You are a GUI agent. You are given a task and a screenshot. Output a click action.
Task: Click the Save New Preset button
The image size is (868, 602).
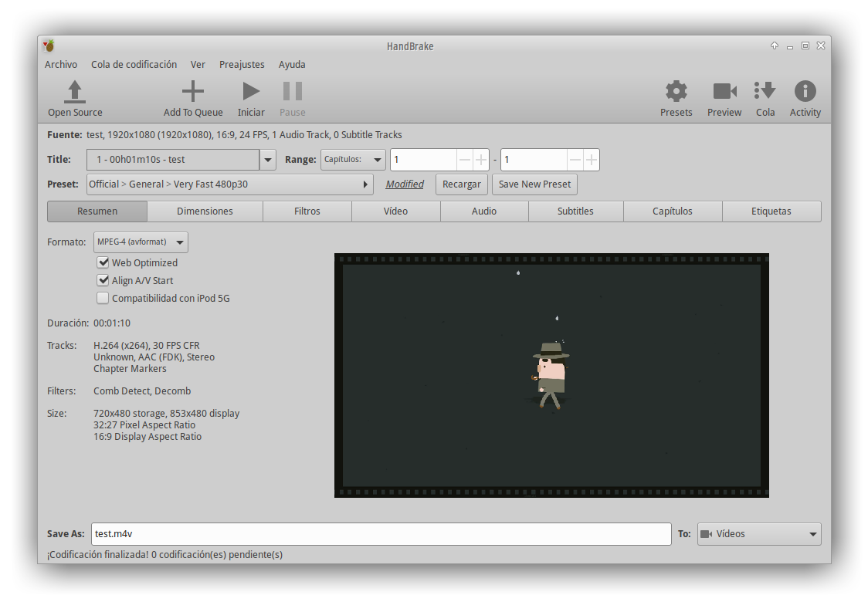534,184
